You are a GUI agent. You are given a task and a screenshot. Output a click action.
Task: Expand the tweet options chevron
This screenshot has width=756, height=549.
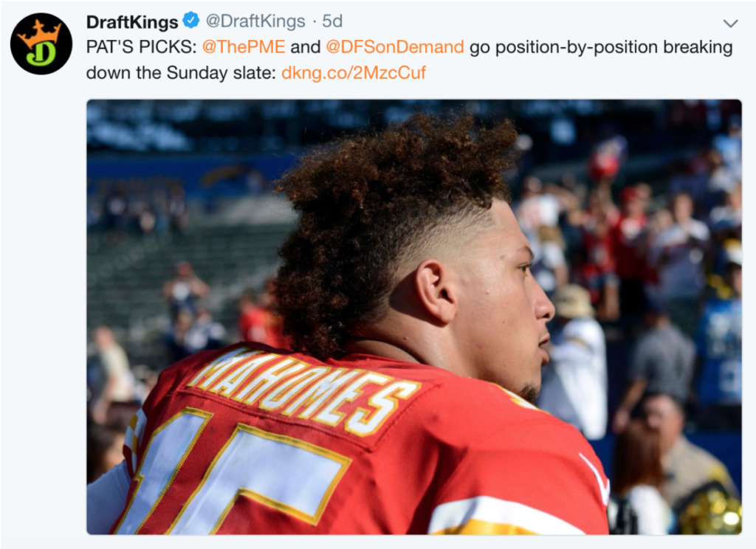[730, 23]
